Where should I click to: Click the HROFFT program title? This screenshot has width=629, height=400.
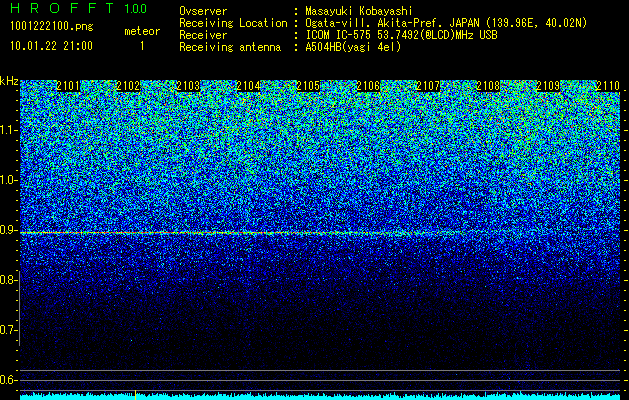(x=62, y=8)
